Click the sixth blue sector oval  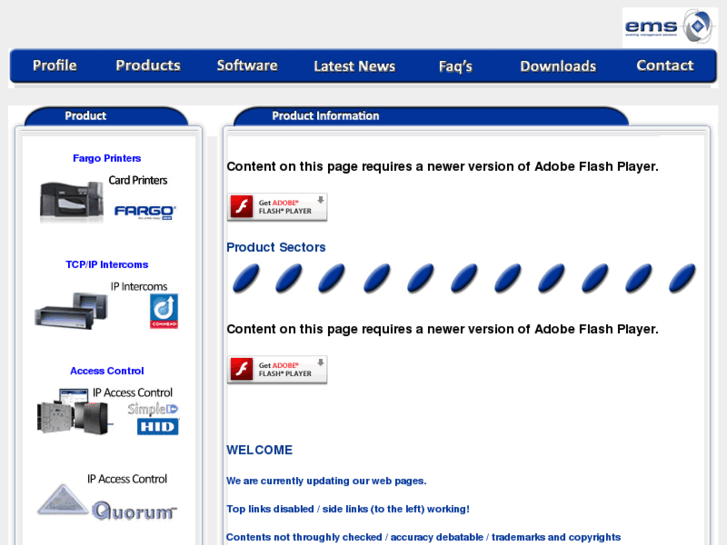click(x=464, y=278)
